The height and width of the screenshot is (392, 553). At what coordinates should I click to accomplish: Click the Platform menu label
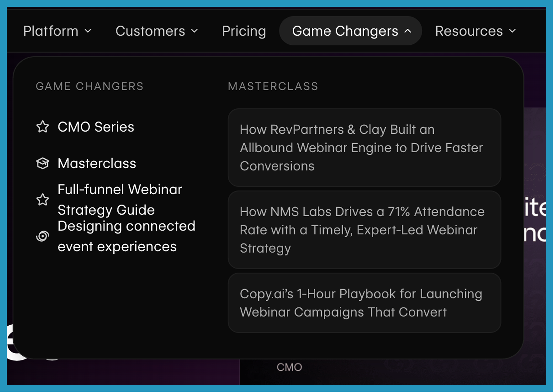click(51, 31)
